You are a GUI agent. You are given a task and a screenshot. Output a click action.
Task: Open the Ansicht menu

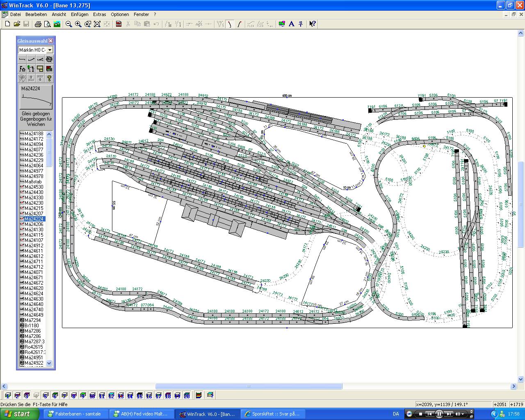point(59,14)
